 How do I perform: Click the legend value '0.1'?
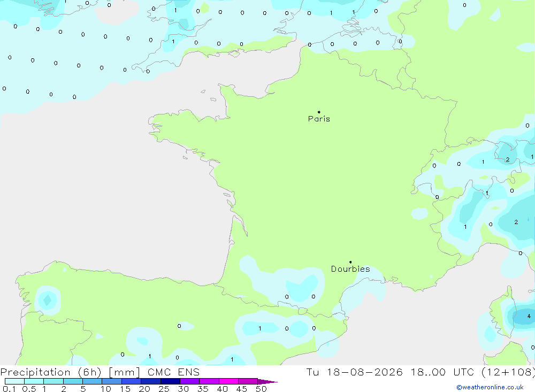(9, 389)
